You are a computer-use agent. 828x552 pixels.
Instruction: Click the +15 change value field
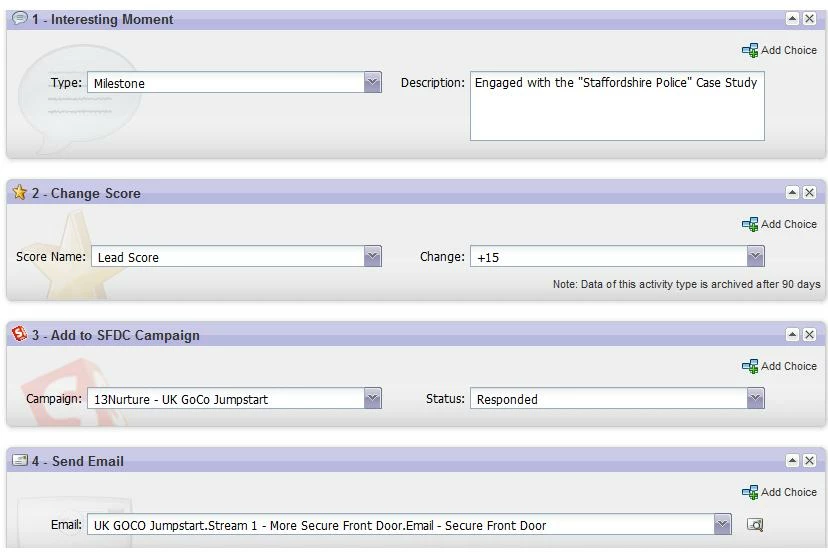coord(608,257)
